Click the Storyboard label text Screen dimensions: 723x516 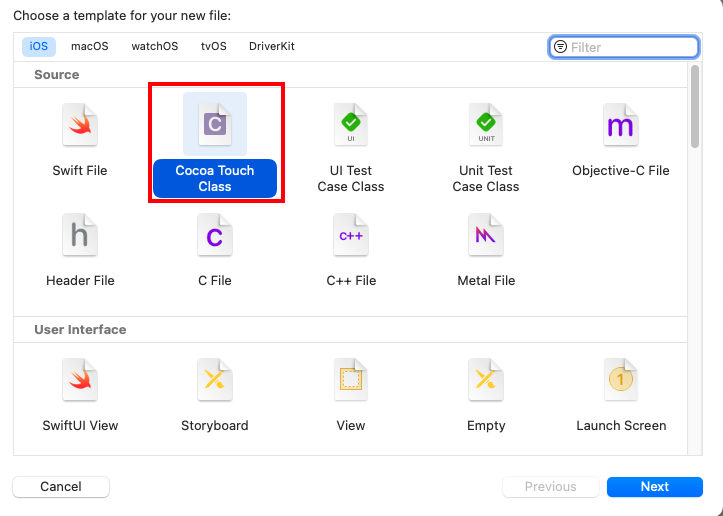tap(215, 426)
